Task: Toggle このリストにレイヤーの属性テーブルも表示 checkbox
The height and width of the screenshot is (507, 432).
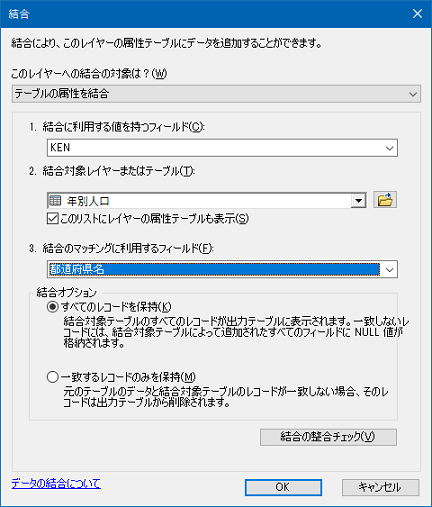Action: point(53,219)
